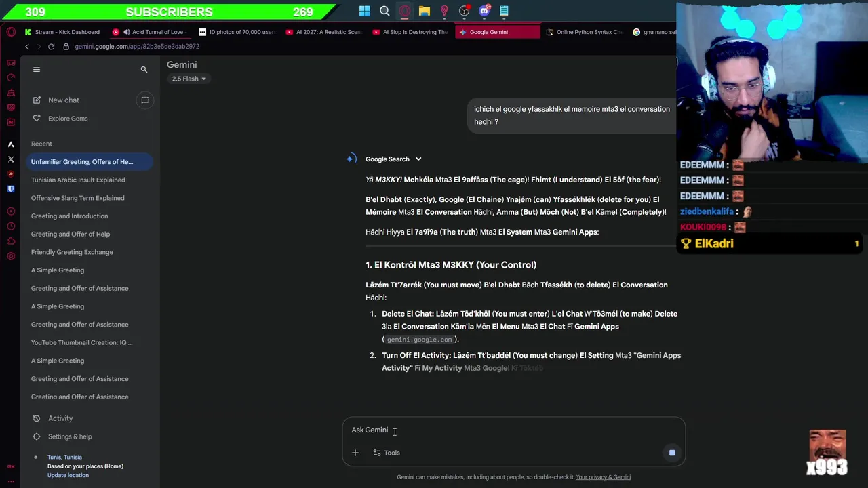868x488 pixels.
Task: Open the Opera GX menu logo
Action: [11, 32]
